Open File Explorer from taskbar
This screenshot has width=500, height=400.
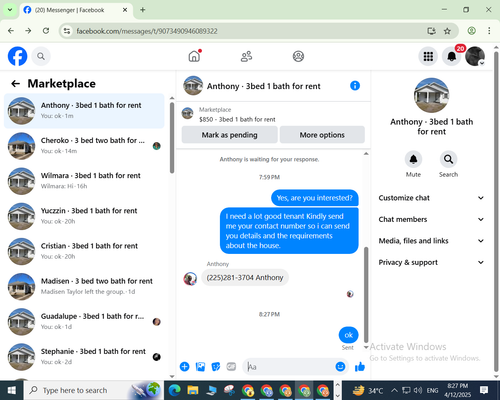click(x=193, y=390)
